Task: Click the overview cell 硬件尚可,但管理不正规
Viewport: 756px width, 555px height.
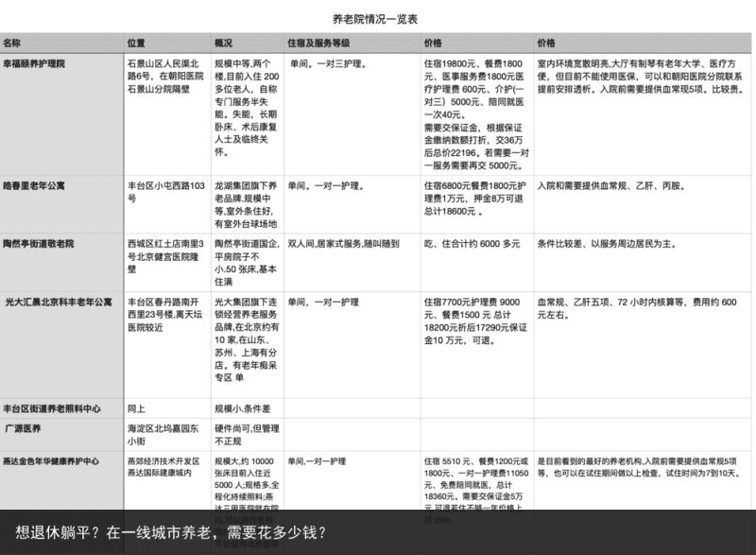Action: pos(247,435)
